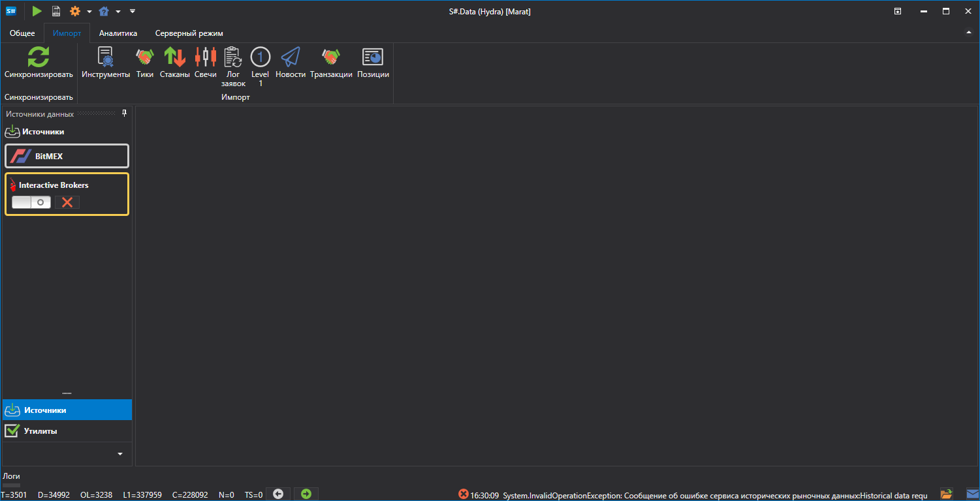Open Лог заявок import
The height and width of the screenshot is (501, 980).
(x=233, y=67)
